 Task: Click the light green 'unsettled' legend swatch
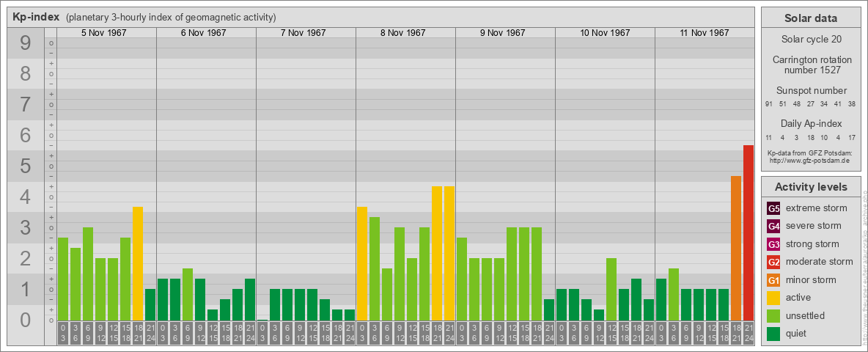click(x=773, y=315)
